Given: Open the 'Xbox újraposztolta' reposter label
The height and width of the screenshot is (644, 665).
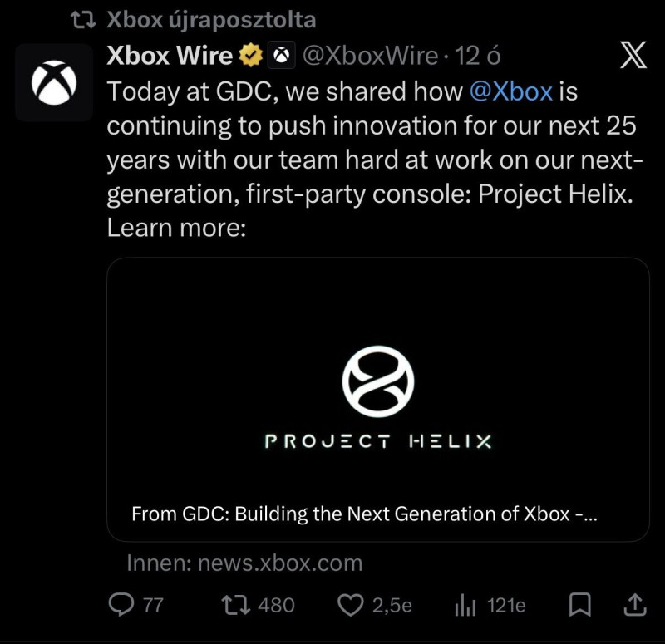Looking at the screenshot, I should tap(211, 18).
